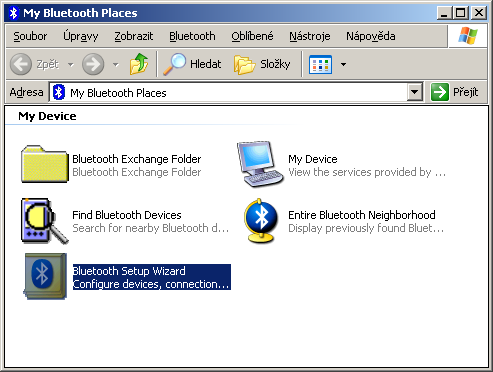Select the 'Entire Bluetooth Neighborhood' label
The width and height of the screenshot is (493, 372).
pyautogui.click(x=362, y=215)
